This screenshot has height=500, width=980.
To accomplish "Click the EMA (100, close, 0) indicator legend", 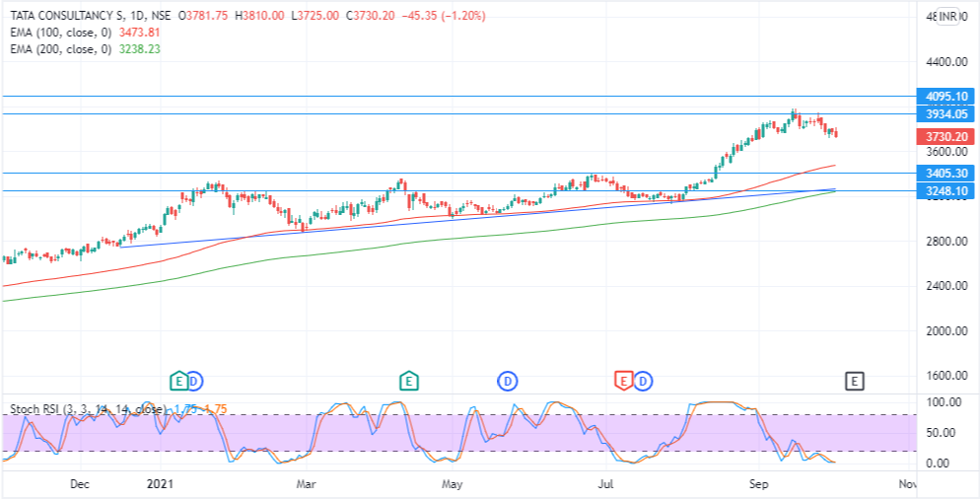I will 60,33.
